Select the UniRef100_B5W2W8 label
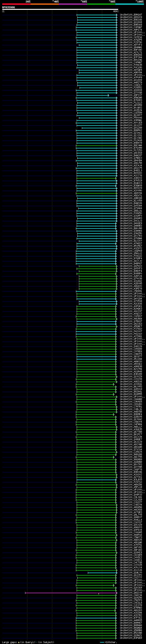Viewport: 146px width, 644px height. (x=131, y=98)
